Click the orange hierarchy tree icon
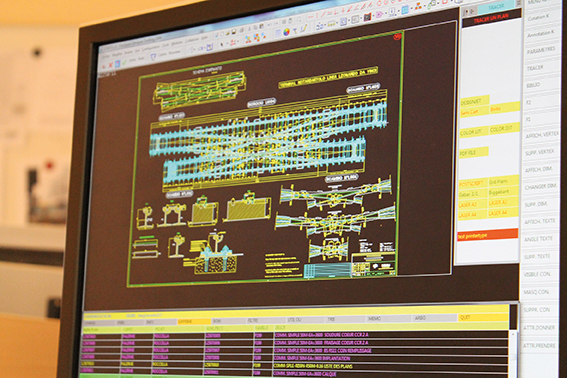Screen dimensions: 567x378 [418, 6]
